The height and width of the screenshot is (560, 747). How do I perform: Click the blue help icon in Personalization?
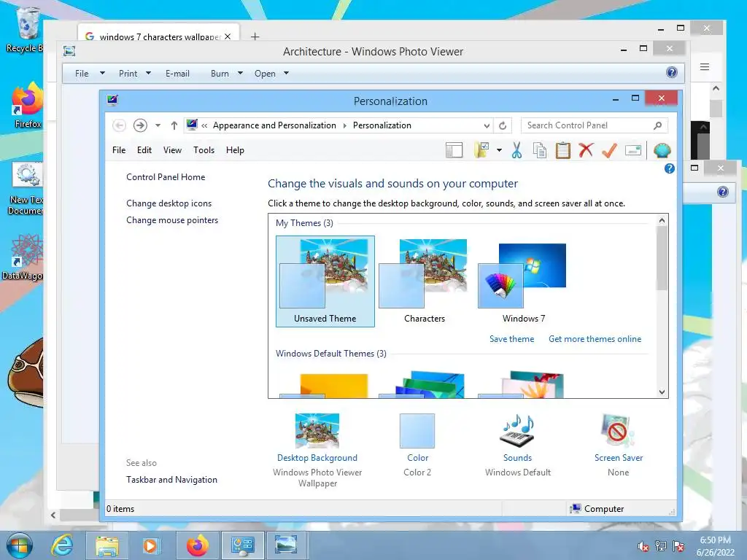(x=670, y=168)
